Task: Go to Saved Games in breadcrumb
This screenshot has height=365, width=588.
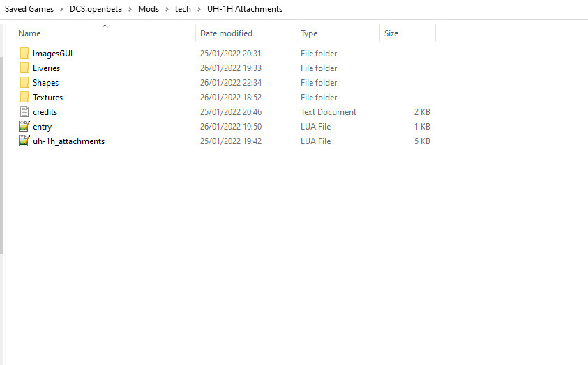Action: [29, 9]
